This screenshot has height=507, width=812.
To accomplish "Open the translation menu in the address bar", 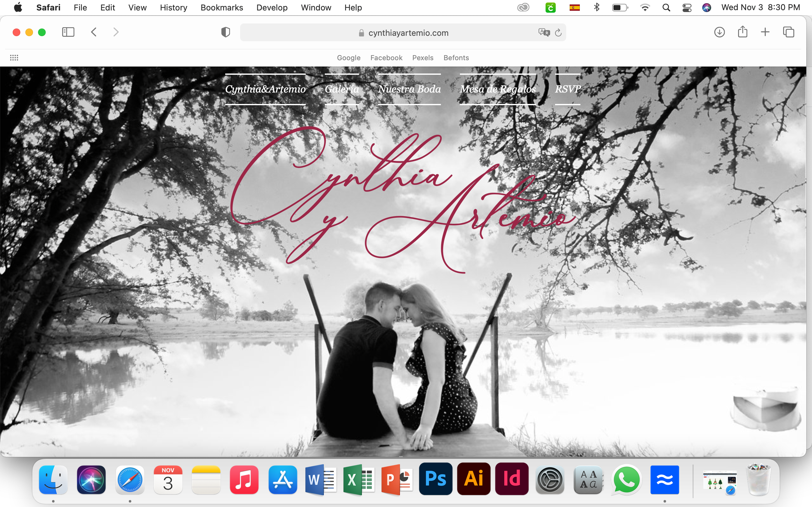I will (x=544, y=33).
